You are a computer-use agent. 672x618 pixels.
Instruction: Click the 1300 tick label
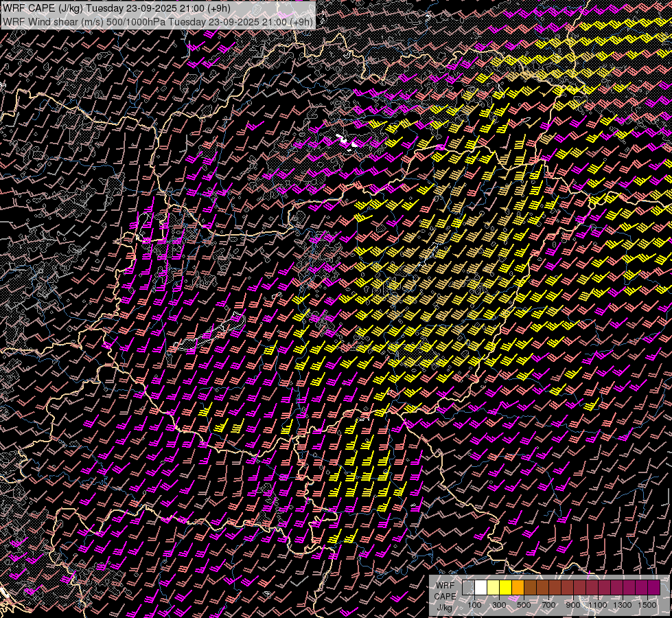622,605
